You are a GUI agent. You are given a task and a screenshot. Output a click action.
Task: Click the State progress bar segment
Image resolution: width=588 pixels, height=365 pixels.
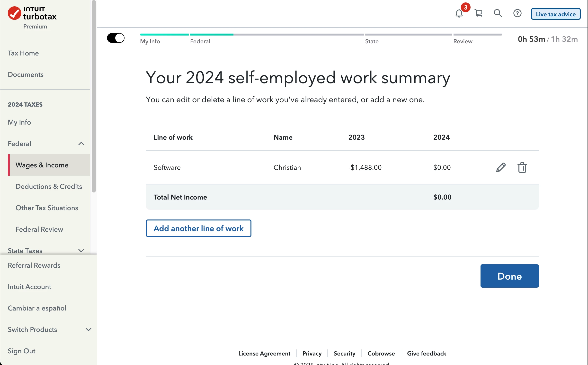click(x=408, y=35)
